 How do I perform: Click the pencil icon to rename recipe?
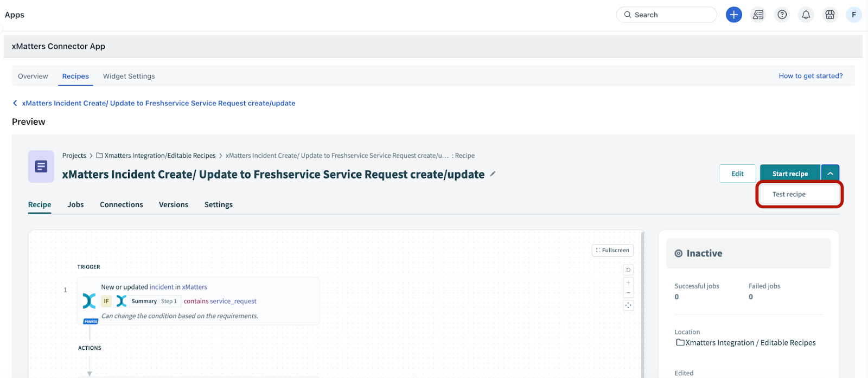[x=493, y=174]
